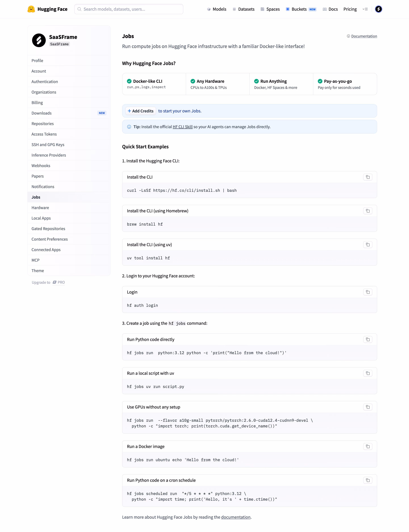Copy the 'Use GPUs without any setup' command

click(x=368, y=407)
